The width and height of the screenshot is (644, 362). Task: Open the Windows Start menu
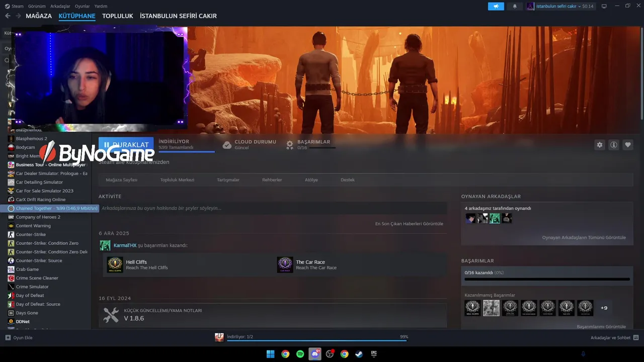271,354
